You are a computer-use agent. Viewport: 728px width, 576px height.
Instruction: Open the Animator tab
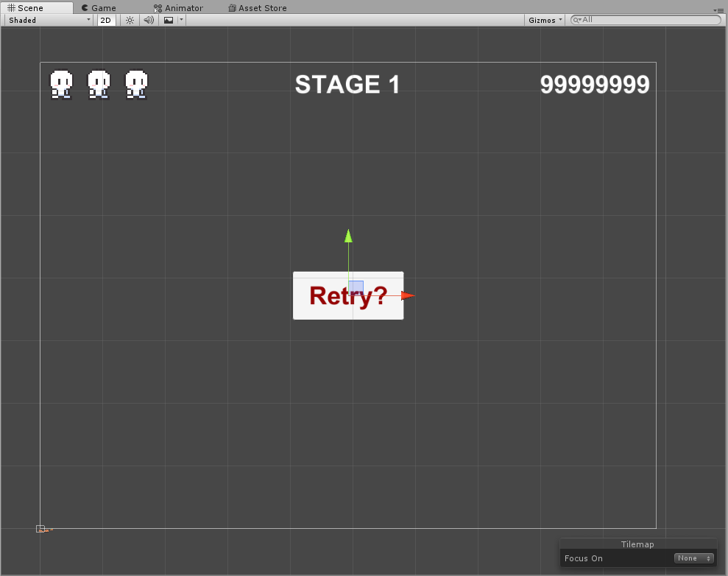point(179,8)
